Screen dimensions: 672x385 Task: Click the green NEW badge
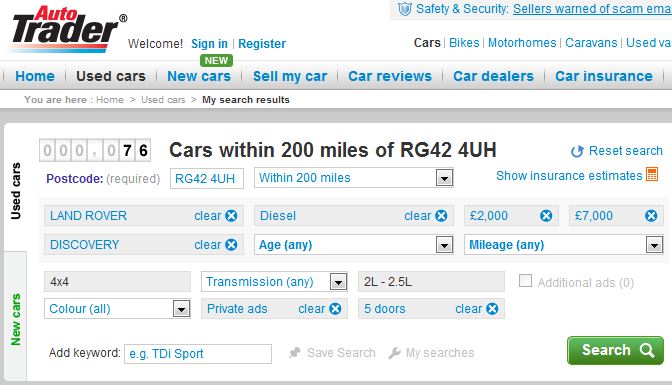[216, 60]
